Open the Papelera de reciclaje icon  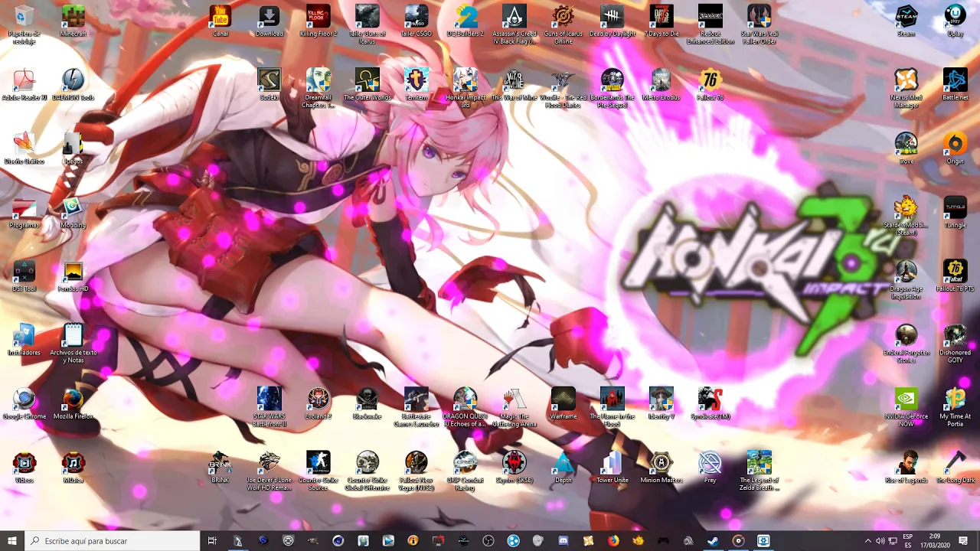click(24, 24)
